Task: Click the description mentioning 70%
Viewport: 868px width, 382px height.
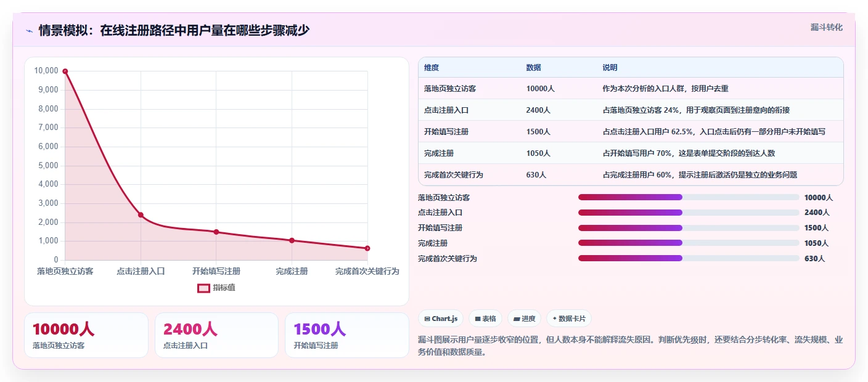Action: coord(689,153)
